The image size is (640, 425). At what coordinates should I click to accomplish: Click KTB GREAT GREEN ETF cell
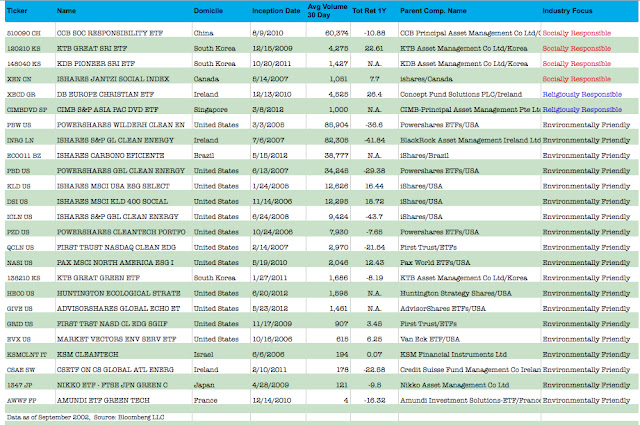pyautogui.click(x=98, y=278)
